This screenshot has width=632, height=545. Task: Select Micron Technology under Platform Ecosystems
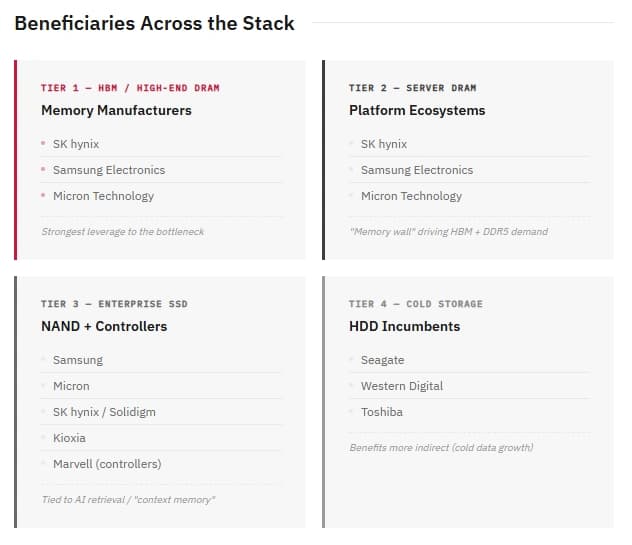click(411, 196)
